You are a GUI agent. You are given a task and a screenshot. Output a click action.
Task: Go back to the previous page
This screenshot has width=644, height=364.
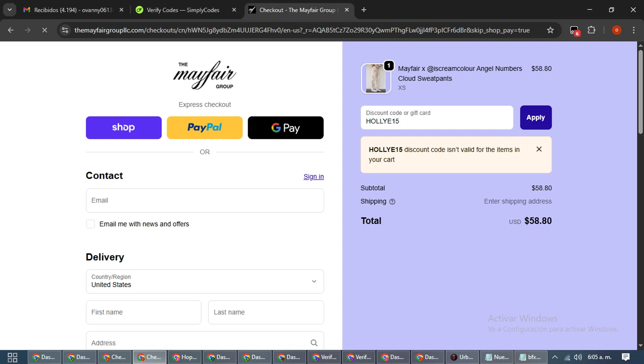pyautogui.click(x=11, y=30)
